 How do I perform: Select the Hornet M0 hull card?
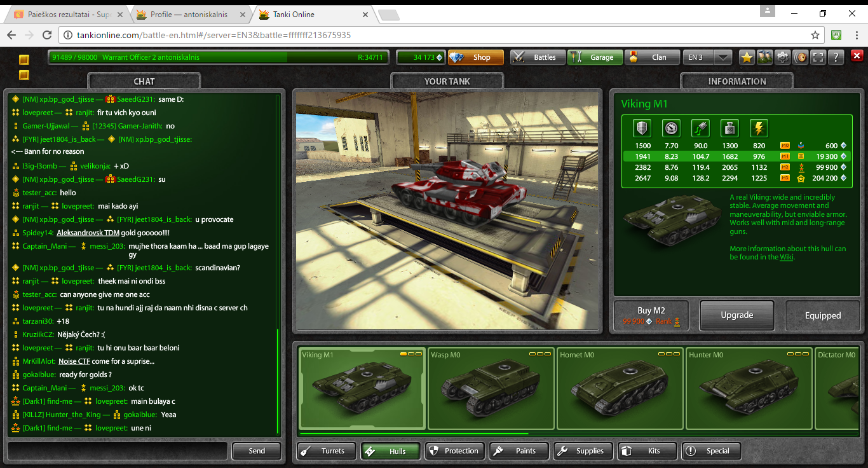(x=620, y=389)
